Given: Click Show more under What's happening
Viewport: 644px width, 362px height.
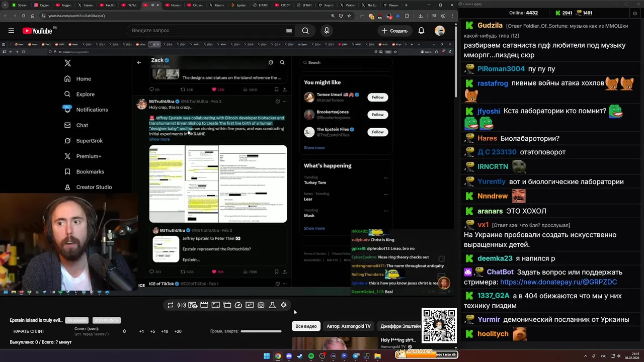Looking at the screenshot, I should coord(314,228).
